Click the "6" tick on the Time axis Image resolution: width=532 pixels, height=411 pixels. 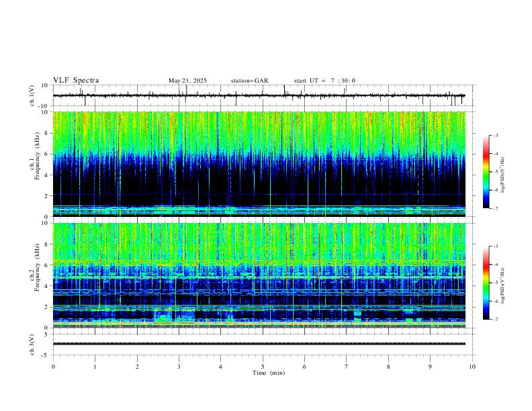305,367
